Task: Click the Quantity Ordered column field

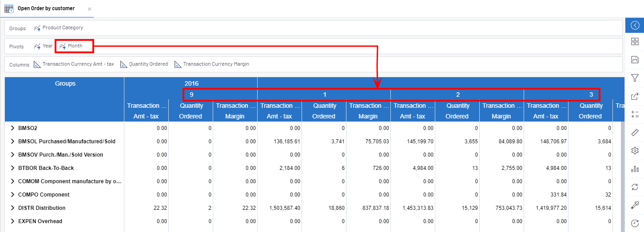Action: coord(148,64)
